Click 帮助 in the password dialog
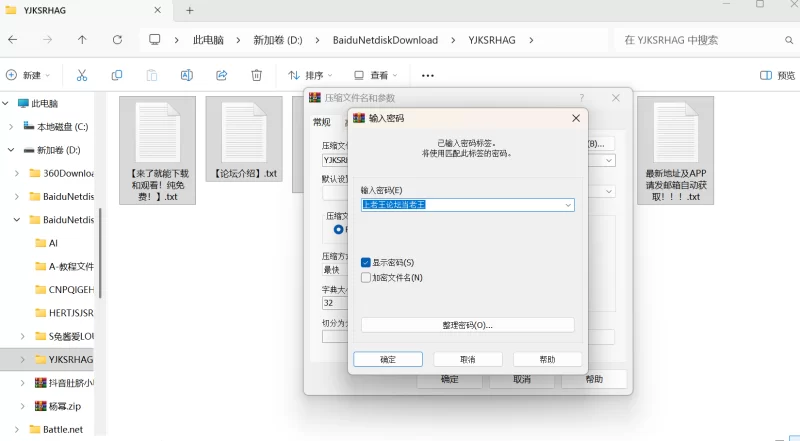This screenshot has width=800, height=441. point(547,359)
